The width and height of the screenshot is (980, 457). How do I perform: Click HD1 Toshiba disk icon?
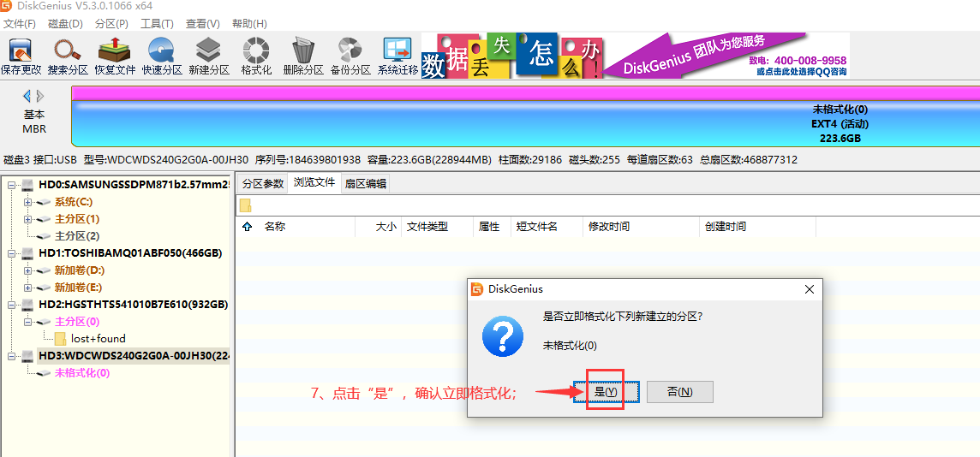pyautogui.click(x=29, y=253)
